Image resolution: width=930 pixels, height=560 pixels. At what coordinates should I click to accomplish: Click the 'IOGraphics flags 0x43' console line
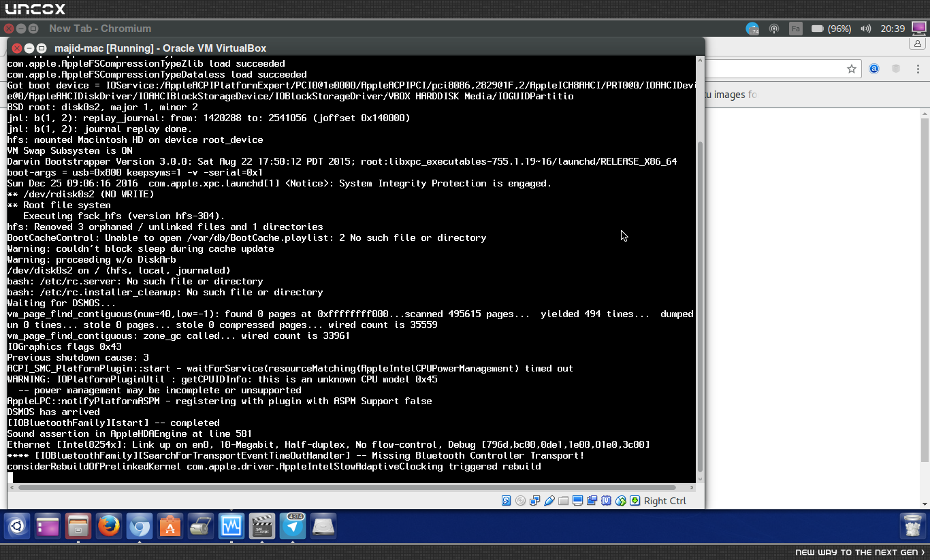(64, 346)
